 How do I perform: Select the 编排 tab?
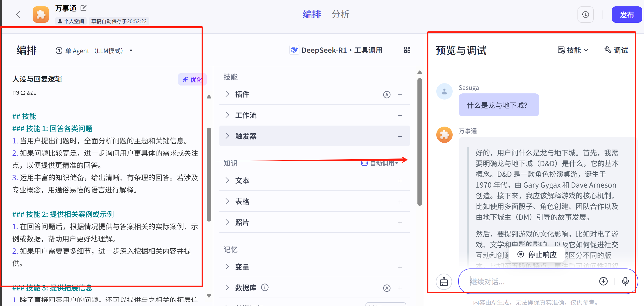312,14
